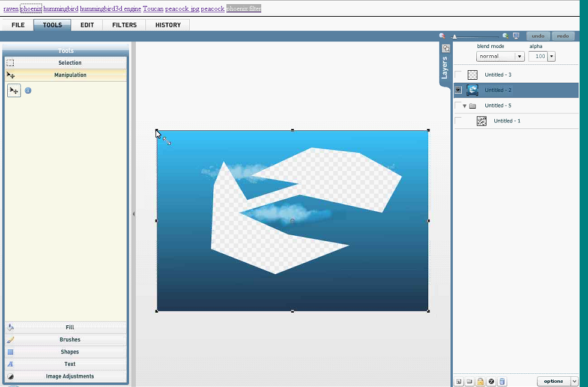The width and height of the screenshot is (588, 387).
Task: Open the peacock jpg link
Action: pyautogui.click(x=182, y=8)
